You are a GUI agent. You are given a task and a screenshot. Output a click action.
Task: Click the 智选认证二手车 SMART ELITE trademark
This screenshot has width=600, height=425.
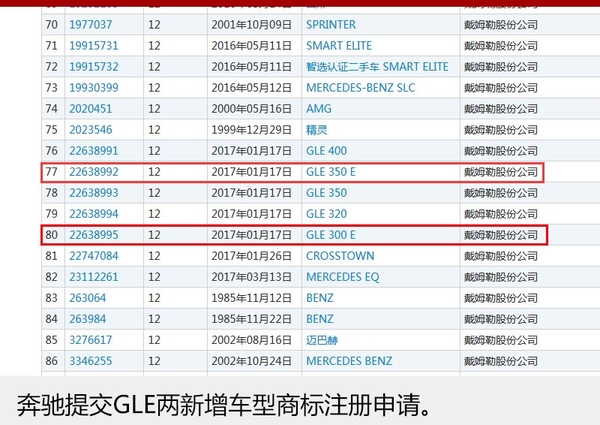coord(377,67)
